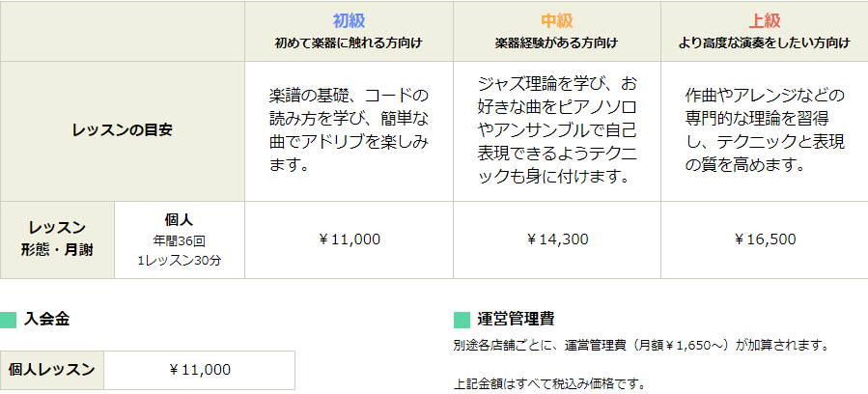The width and height of the screenshot is (868, 394).
Task: Click the レッスン形態・月謝 row header
Action: coord(57,239)
